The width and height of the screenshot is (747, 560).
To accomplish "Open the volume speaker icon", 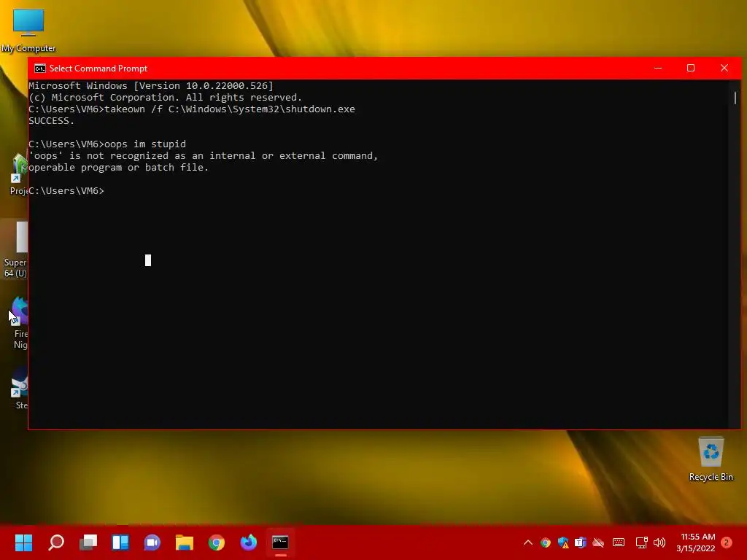I will click(659, 542).
